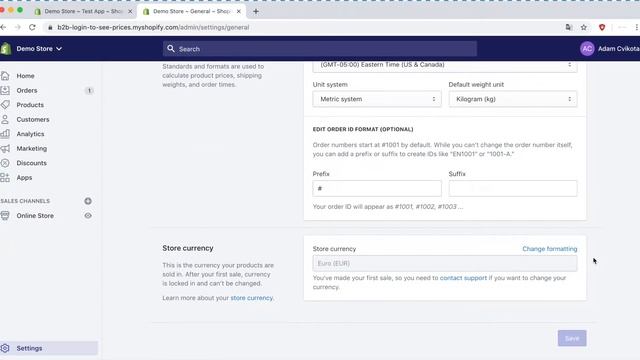Click the search magnifier icon
The height and width of the screenshot is (360, 640).
click(171, 49)
